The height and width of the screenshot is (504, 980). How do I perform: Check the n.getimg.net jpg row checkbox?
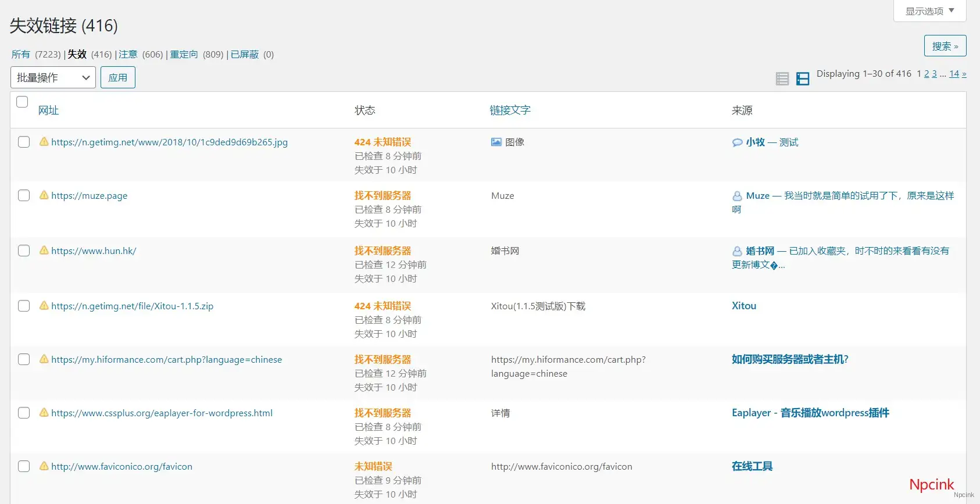(24, 142)
